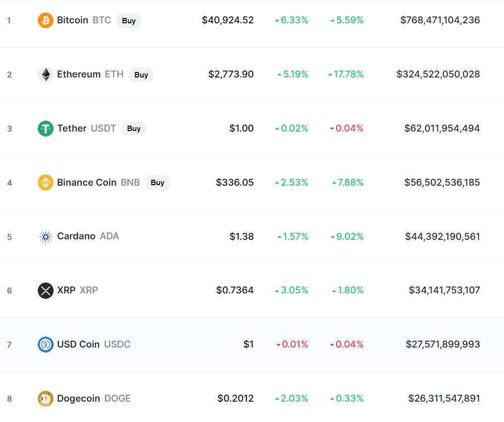Open the USD Coin name link
Screen dimensions: 504x422
tap(78, 344)
